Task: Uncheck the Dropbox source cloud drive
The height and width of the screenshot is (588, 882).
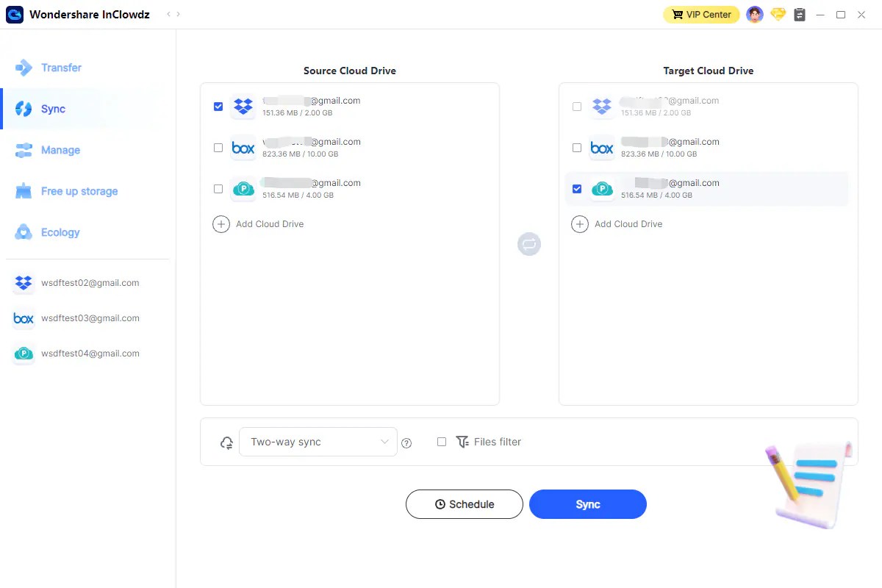Action: click(218, 107)
